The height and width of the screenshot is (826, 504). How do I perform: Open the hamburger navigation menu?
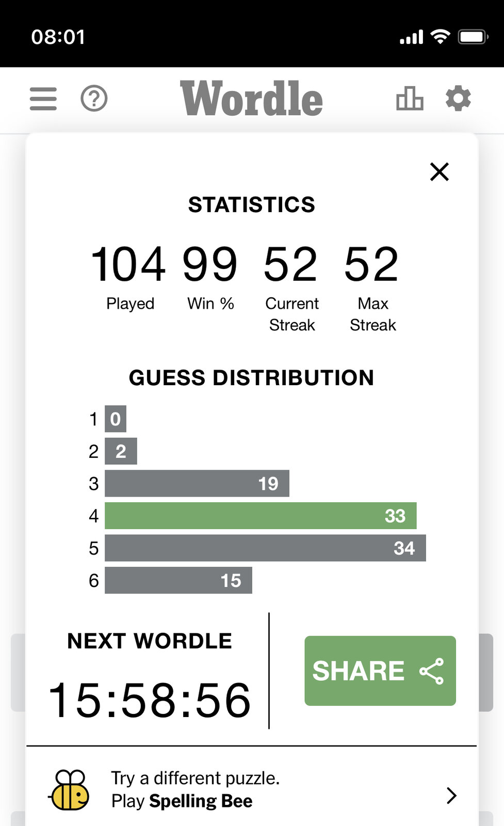[43, 99]
